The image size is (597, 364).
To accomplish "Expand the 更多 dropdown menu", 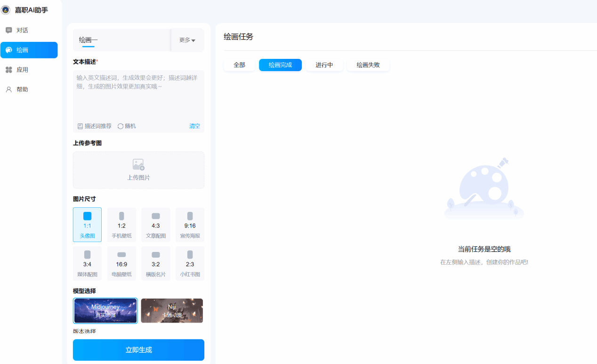I will (x=187, y=40).
